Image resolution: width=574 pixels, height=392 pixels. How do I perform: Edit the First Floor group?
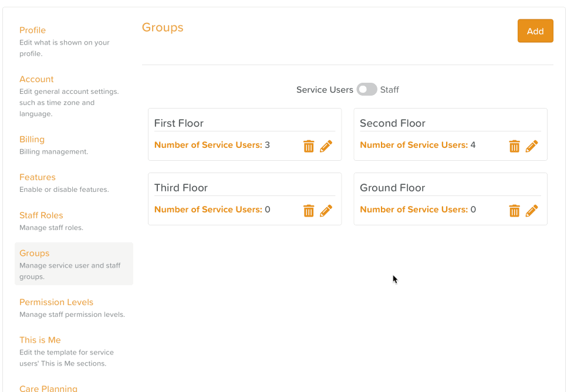pyautogui.click(x=326, y=146)
